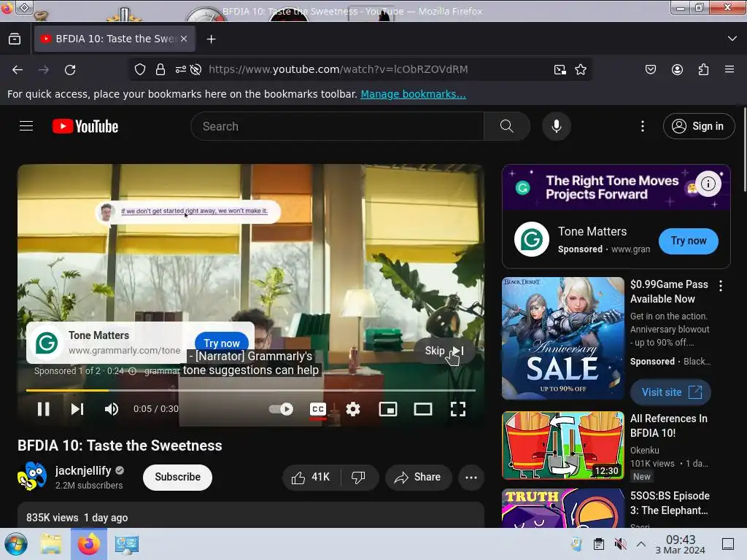Open 5SOS:BS Episode 3 video title
747x560 pixels.
[670, 503]
